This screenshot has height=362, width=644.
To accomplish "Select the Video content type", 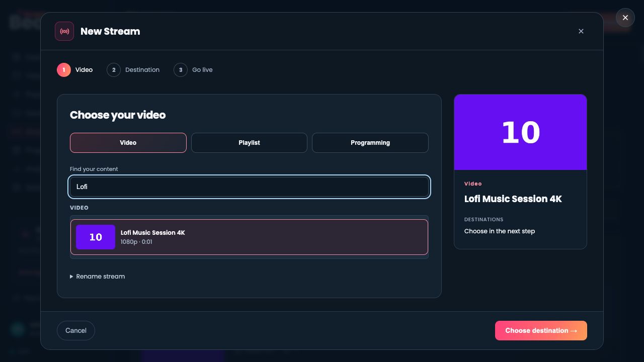I will [128, 143].
